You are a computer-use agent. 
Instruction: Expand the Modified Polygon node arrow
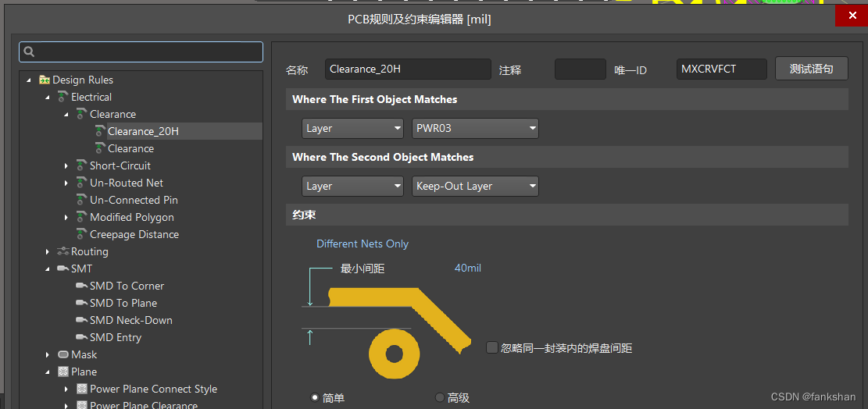[x=66, y=217]
